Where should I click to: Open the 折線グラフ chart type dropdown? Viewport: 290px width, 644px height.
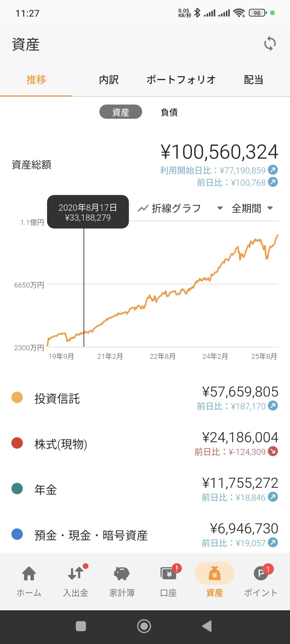coord(180,208)
